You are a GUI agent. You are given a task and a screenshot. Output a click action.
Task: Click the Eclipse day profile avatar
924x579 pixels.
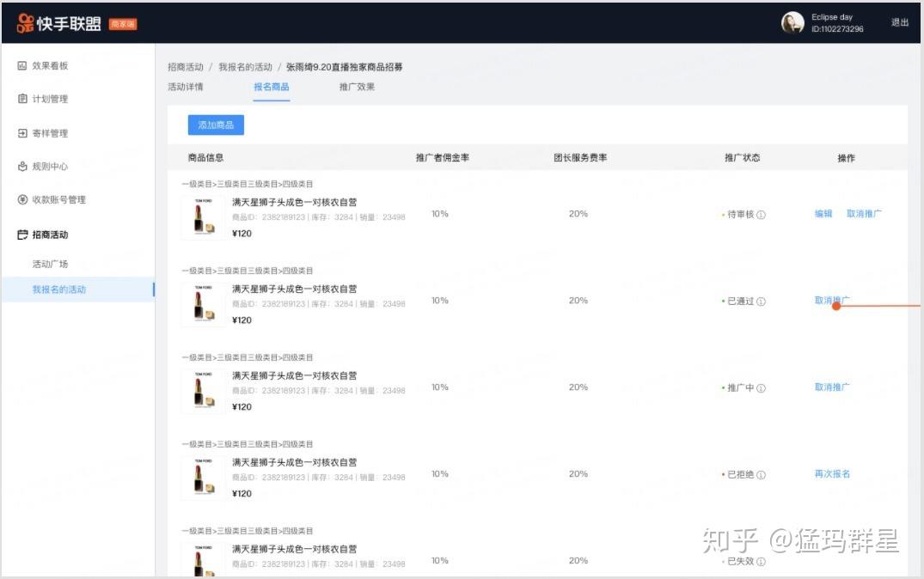[792, 23]
